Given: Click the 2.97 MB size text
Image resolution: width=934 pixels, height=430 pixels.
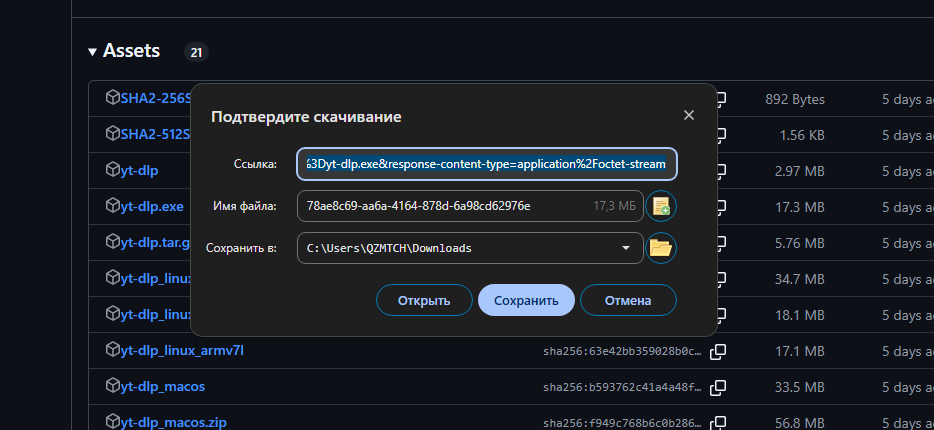Looking at the screenshot, I should (799, 172).
